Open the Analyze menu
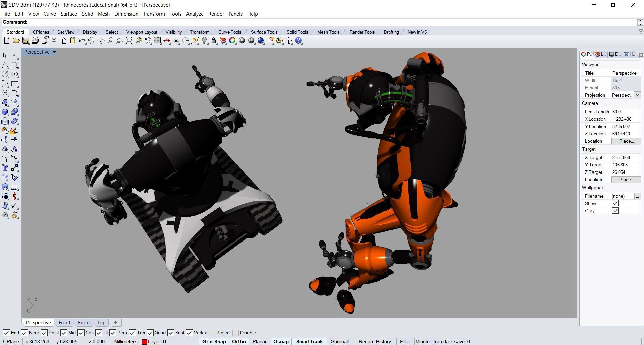Screen dimensions: 644x345 click(195, 14)
